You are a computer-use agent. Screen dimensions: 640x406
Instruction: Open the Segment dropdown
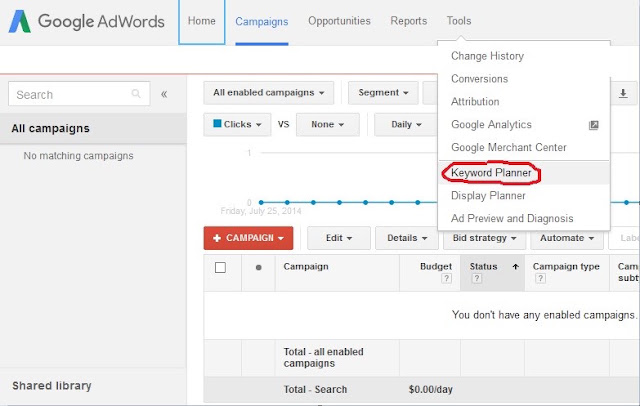383,93
